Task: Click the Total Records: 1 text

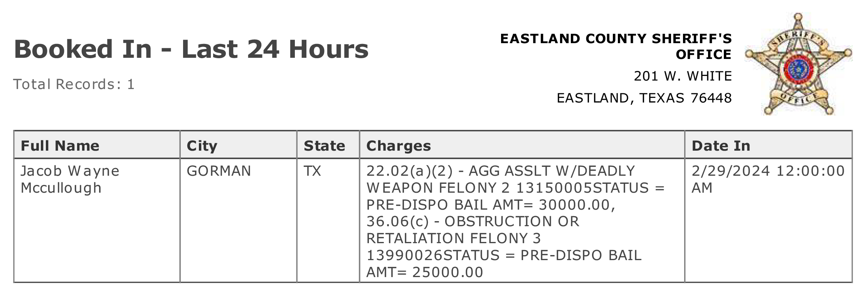Action: click(74, 84)
